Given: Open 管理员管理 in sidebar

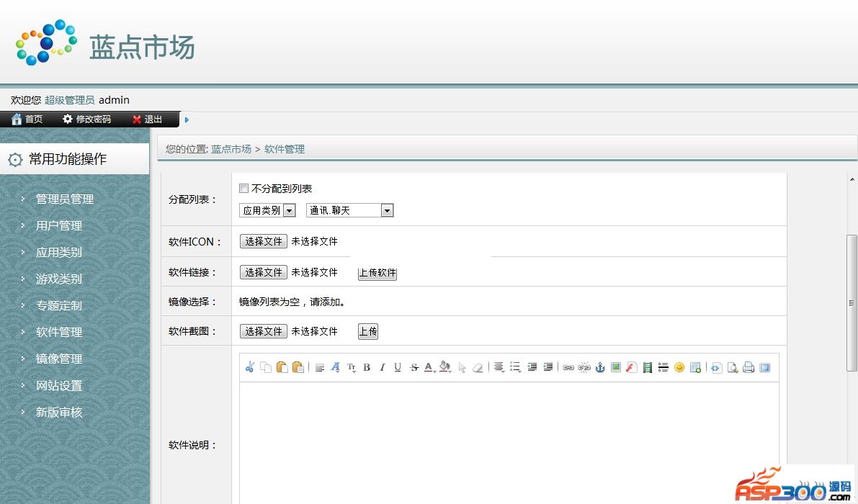Looking at the screenshot, I should coord(65,199).
